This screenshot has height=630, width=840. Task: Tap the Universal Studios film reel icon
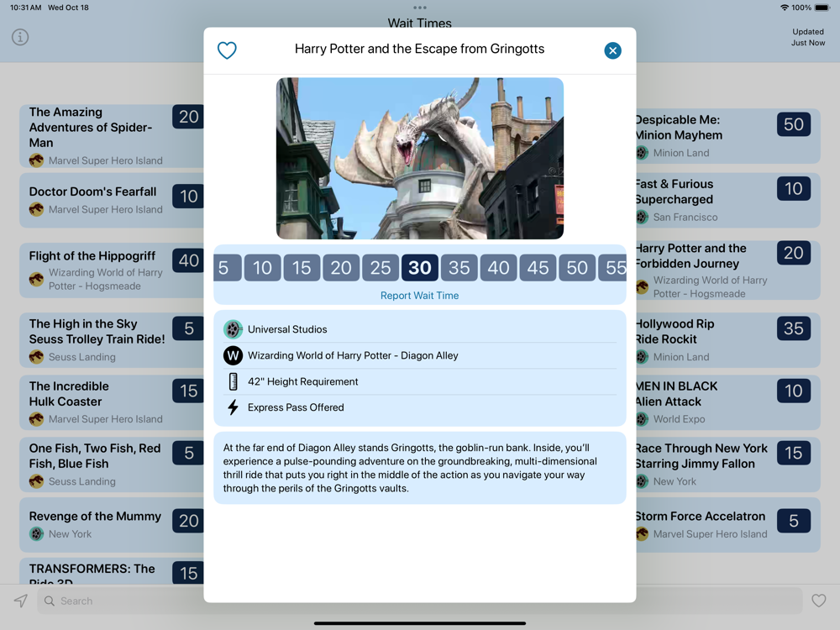[x=233, y=329]
